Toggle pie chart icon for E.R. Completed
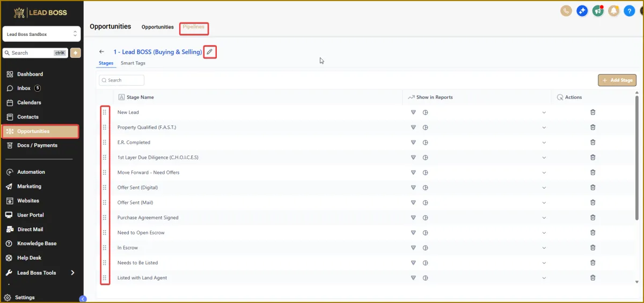This screenshot has width=644, height=303. pyautogui.click(x=425, y=142)
